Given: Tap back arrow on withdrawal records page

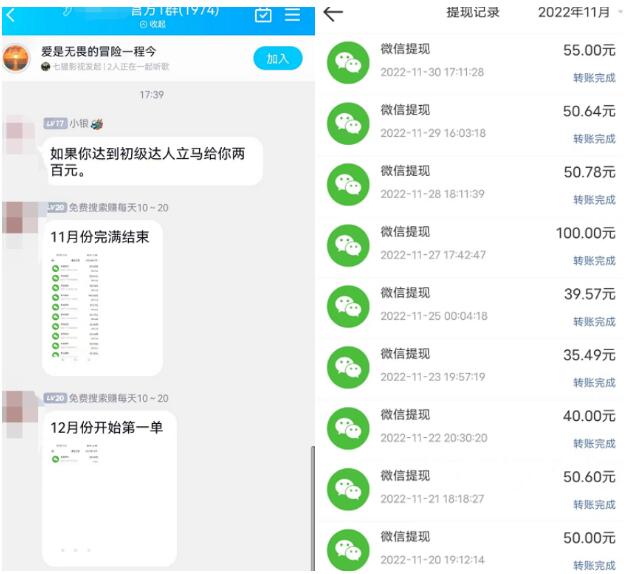Looking at the screenshot, I should pos(334,13).
